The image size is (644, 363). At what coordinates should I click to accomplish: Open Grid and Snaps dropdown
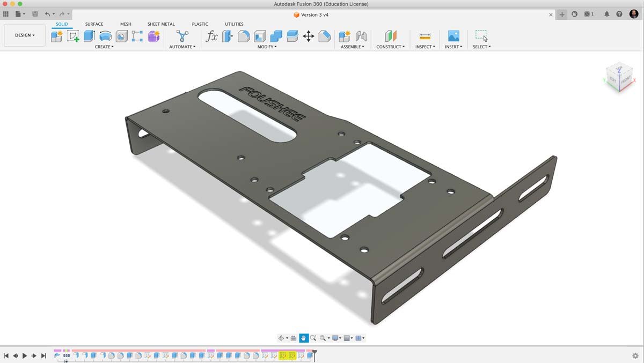point(349,338)
